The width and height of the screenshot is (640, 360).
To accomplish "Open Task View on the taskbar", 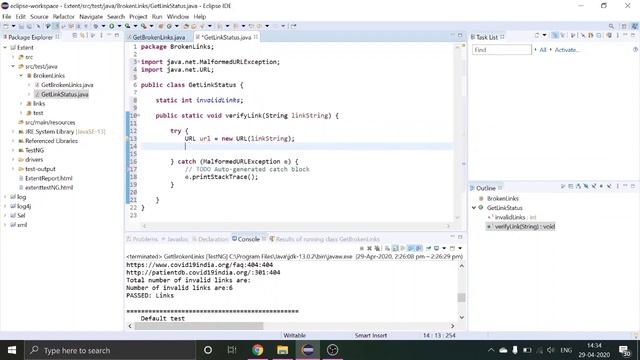I will (232, 350).
